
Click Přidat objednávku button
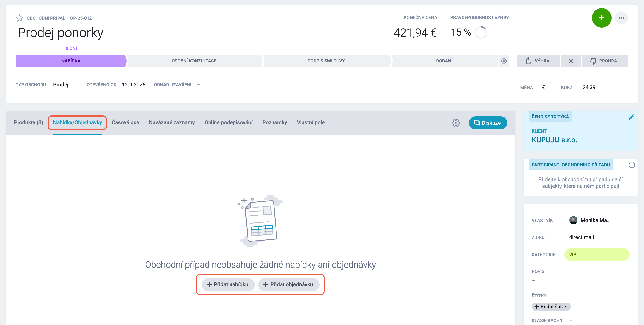[x=288, y=284]
